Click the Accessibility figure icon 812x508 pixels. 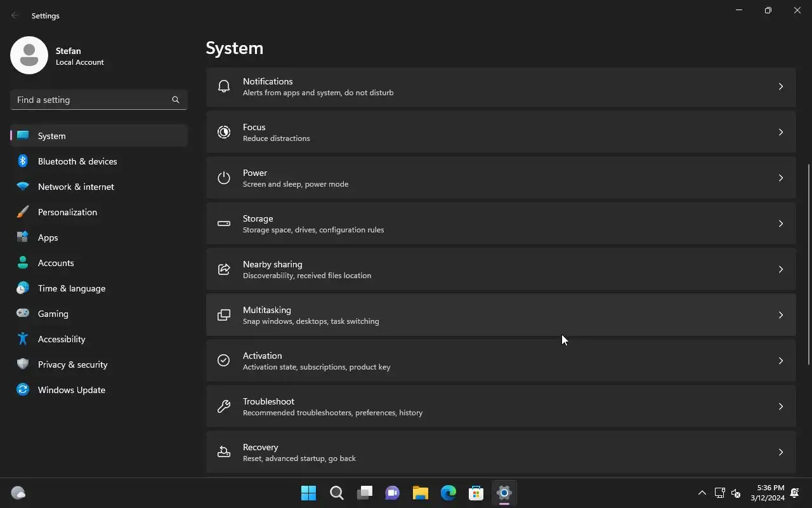(23, 339)
